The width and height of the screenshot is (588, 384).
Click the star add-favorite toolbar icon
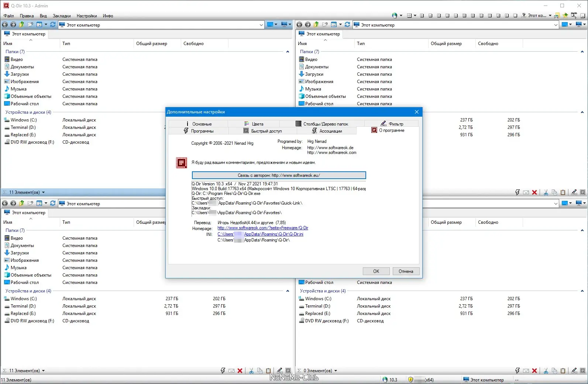[x=565, y=16]
